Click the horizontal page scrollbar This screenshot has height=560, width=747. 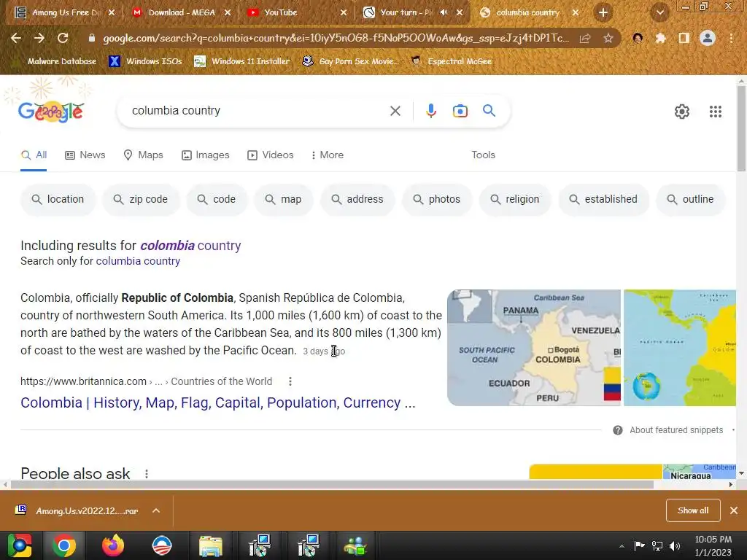point(332,485)
